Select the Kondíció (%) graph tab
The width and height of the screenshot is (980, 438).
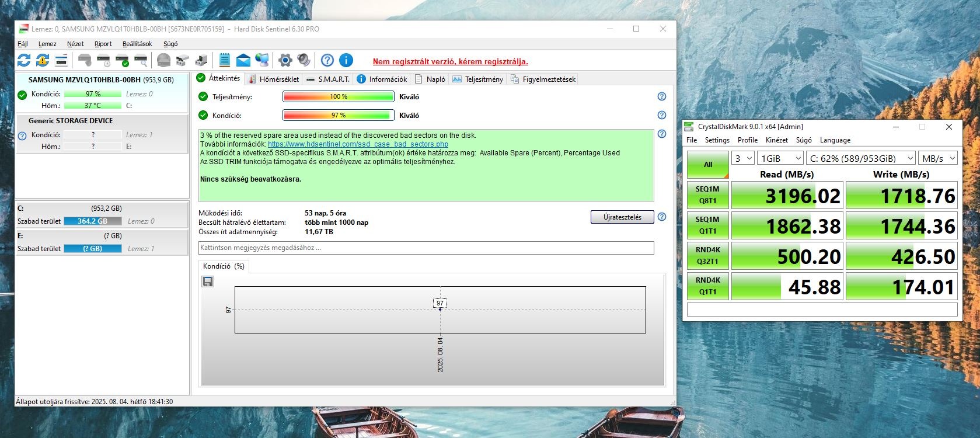[x=224, y=266]
